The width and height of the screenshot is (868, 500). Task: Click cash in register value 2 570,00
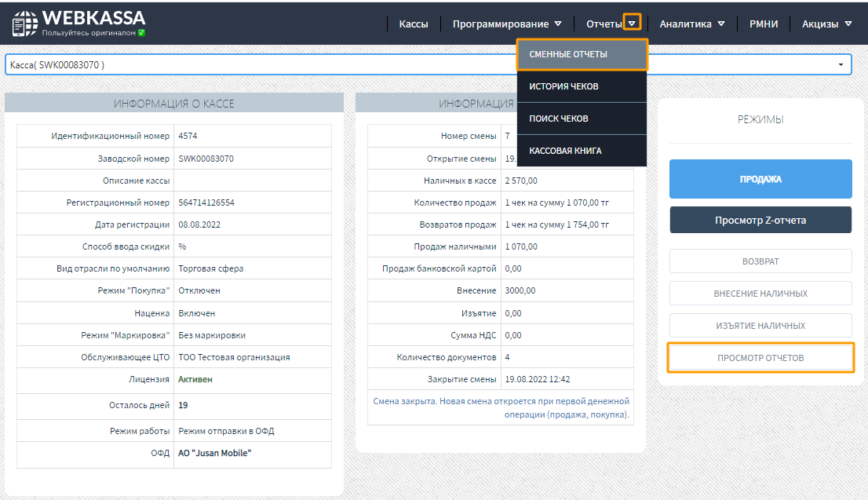tap(521, 181)
